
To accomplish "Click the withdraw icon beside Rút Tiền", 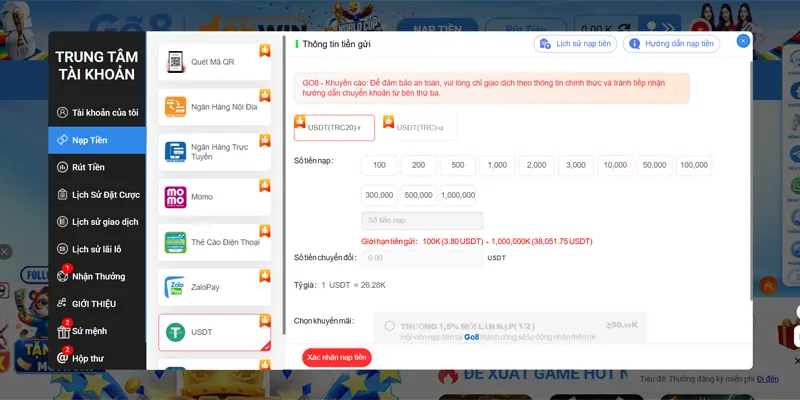I will tap(62, 167).
